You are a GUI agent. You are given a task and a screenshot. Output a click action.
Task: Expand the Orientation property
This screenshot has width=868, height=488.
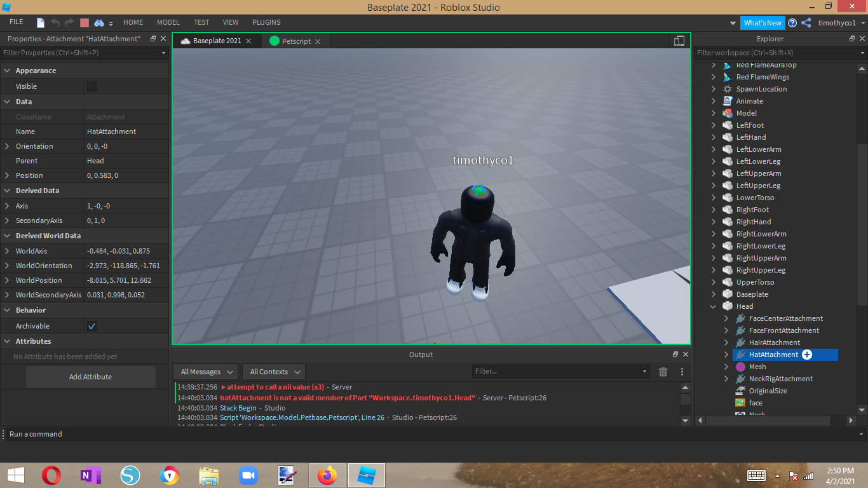[7, 146]
